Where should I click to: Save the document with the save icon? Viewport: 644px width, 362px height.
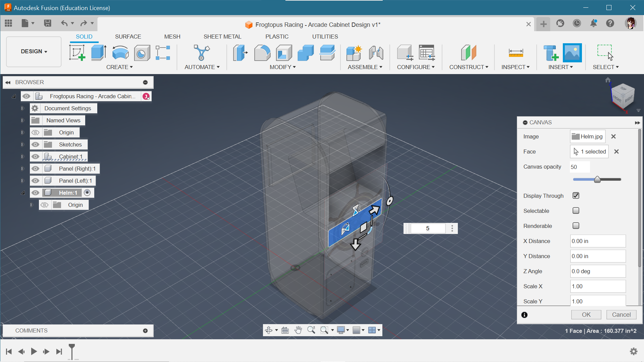coord(48,23)
